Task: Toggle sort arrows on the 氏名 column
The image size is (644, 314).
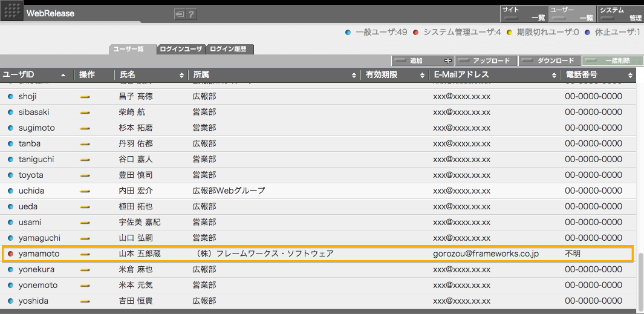Action: click(181, 75)
